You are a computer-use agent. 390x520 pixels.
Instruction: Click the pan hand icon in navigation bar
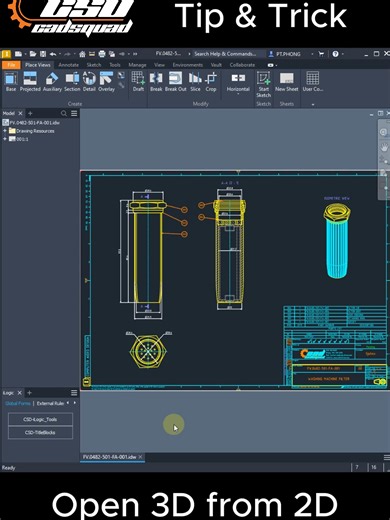[384, 146]
